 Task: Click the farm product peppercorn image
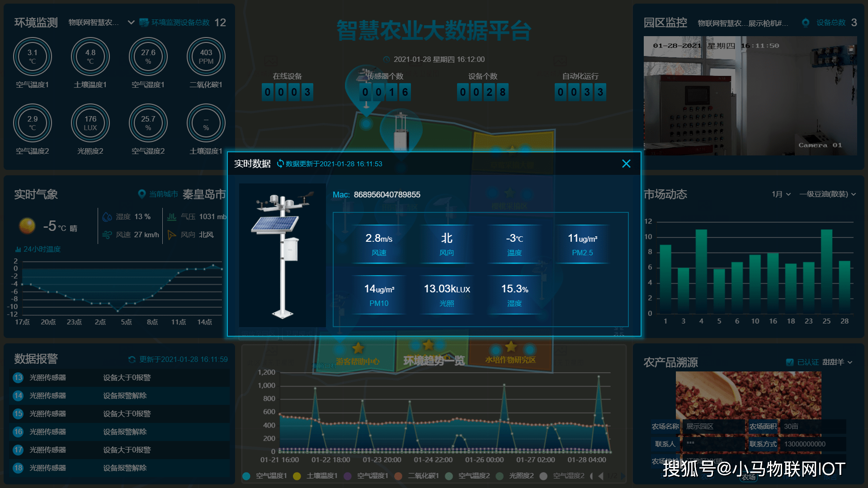(749, 395)
